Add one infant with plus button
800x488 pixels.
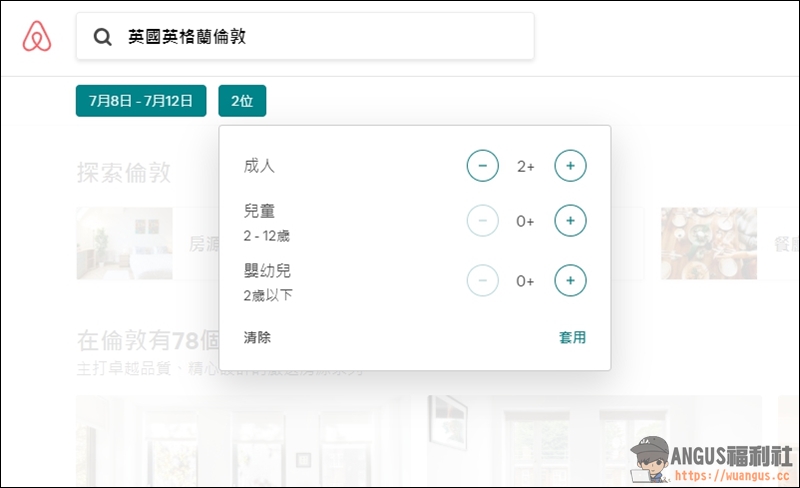[570, 281]
